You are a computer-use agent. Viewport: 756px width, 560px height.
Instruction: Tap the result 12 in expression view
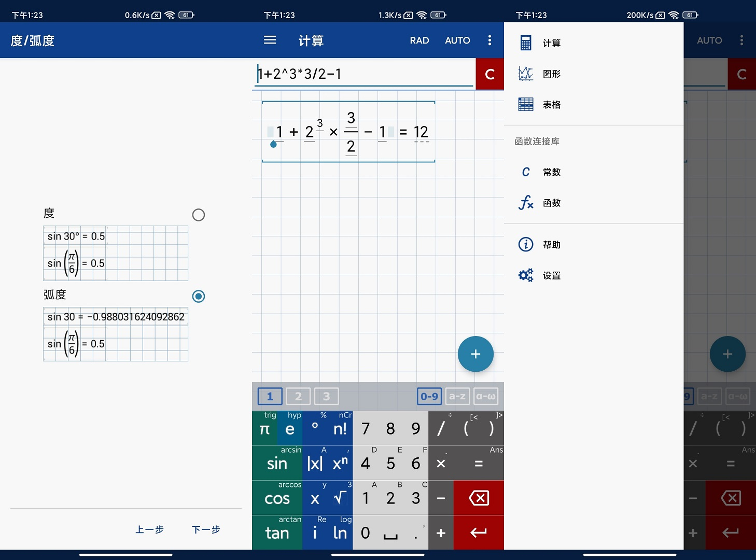click(x=421, y=132)
